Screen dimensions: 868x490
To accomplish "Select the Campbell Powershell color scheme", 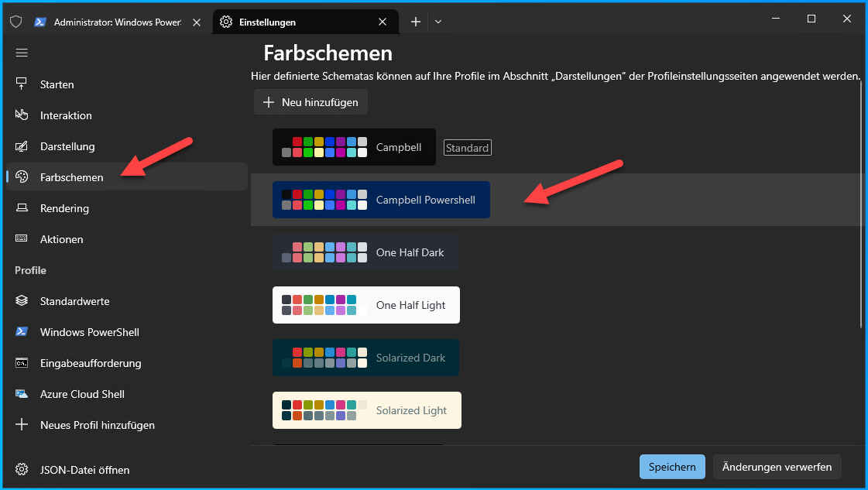I will (x=381, y=199).
